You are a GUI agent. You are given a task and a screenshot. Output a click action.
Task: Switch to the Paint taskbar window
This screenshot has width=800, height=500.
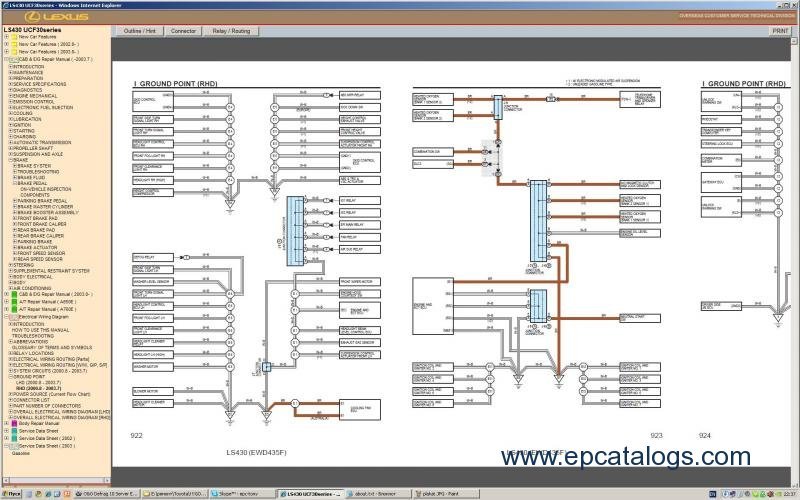(x=447, y=494)
